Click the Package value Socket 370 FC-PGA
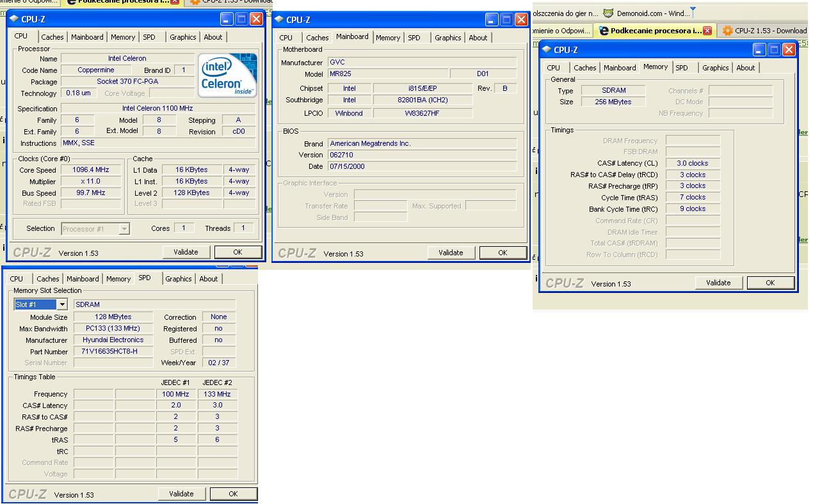 click(x=127, y=82)
